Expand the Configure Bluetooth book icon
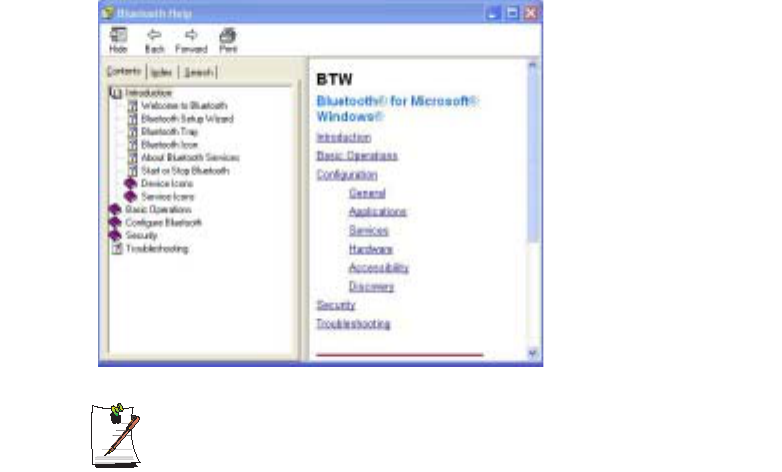This screenshot has height=472, width=782. coord(115,223)
